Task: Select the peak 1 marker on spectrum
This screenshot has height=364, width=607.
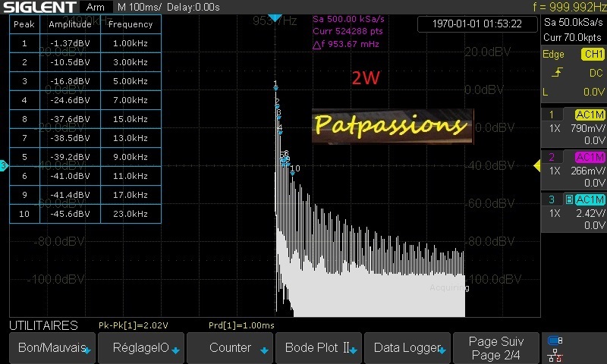Action: (275, 86)
